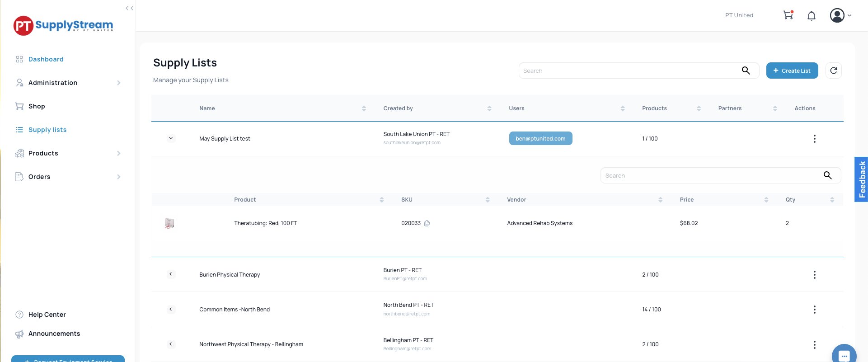The image size is (868, 362).
Task: Open actions menu for May Supply List test
Action: click(815, 139)
